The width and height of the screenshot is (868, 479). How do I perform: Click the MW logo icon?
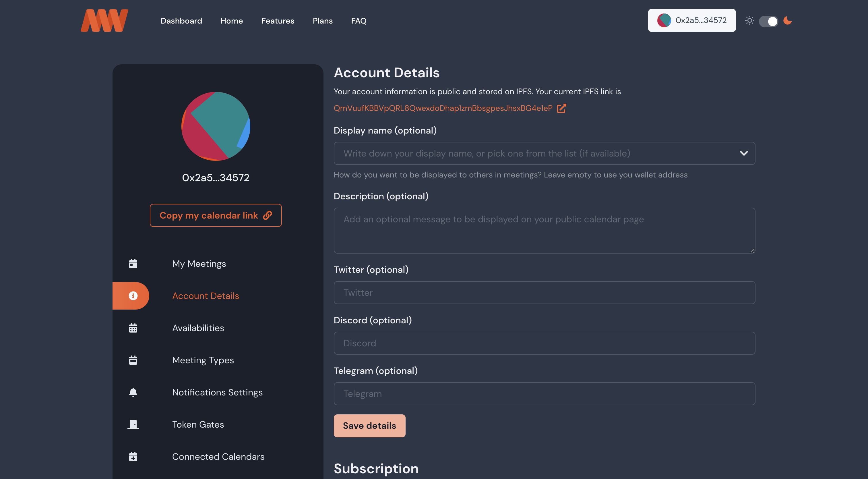click(x=104, y=21)
